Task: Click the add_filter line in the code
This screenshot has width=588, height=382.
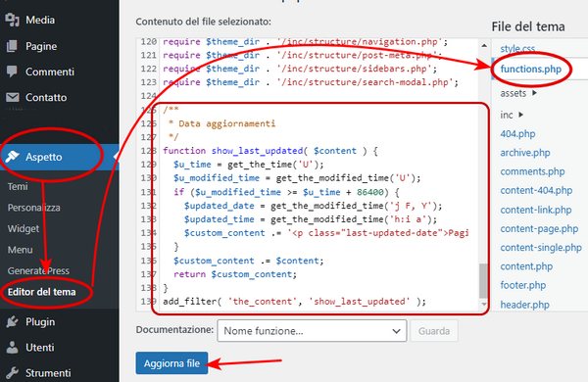Action: (294, 302)
